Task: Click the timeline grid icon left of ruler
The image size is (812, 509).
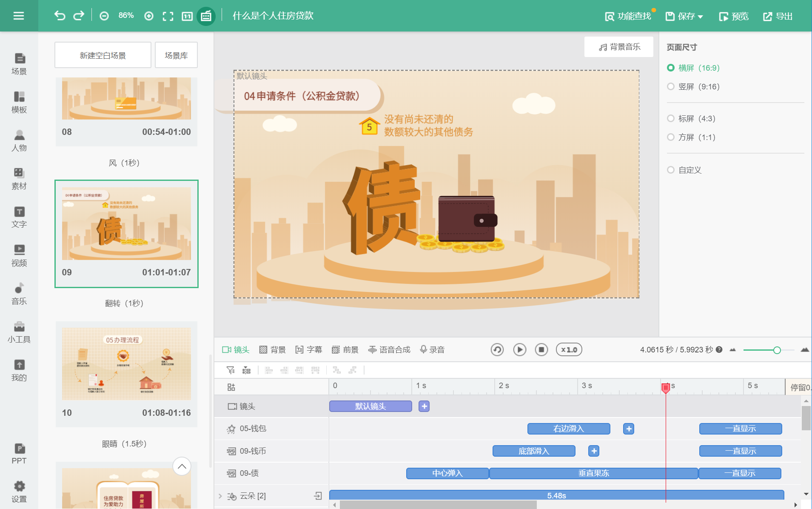Action: coord(231,387)
